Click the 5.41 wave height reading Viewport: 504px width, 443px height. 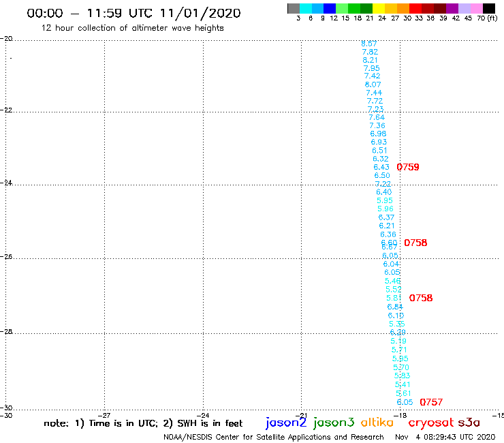click(x=403, y=384)
